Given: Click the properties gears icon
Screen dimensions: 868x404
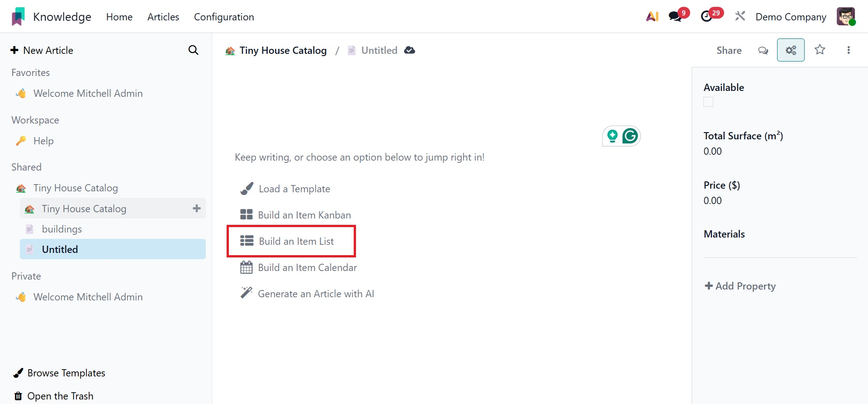Looking at the screenshot, I should click(790, 50).
